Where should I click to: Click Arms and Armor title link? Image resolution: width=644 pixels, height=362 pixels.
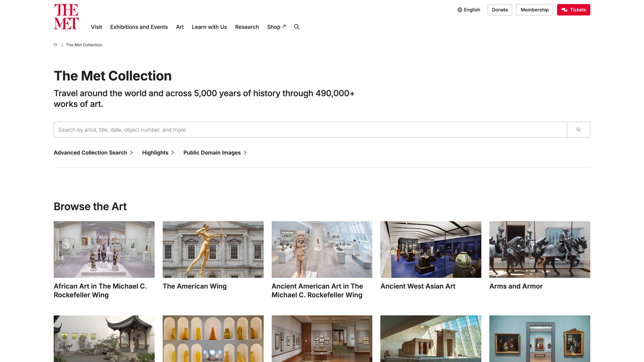tap(516, 286)
